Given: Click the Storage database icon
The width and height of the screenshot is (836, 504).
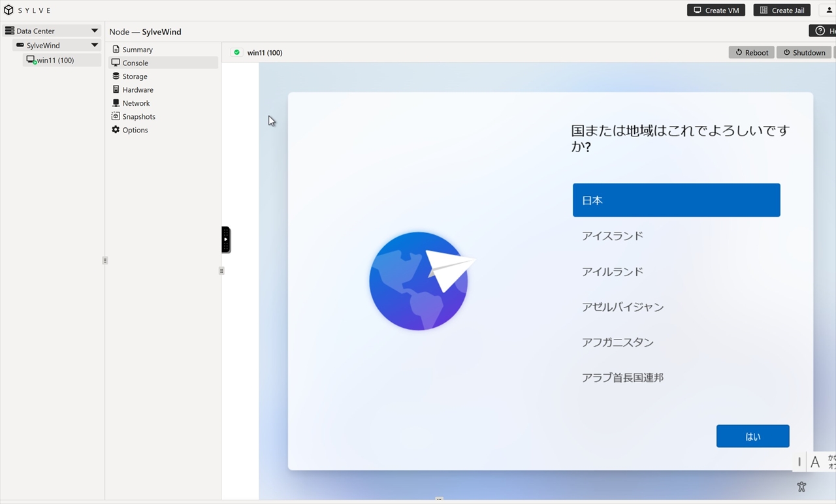Looking at the screenshot, I should coord(116,76).
